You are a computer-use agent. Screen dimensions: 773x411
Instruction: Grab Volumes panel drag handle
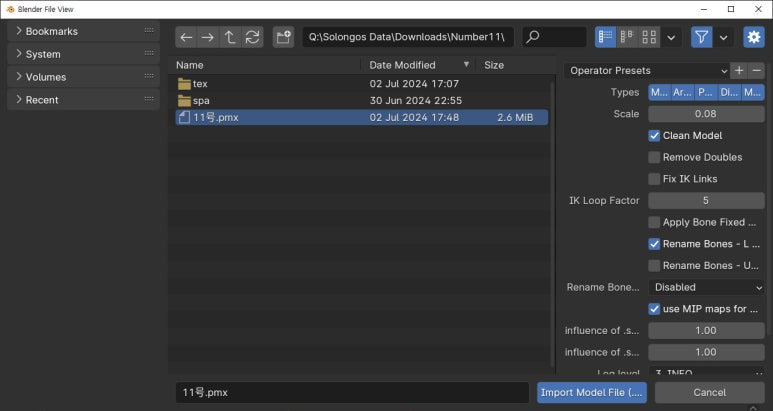[x=149, y=76]
